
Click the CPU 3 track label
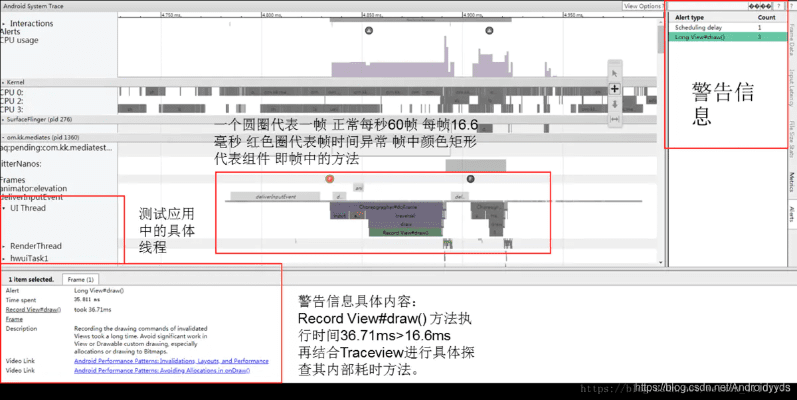12,109
